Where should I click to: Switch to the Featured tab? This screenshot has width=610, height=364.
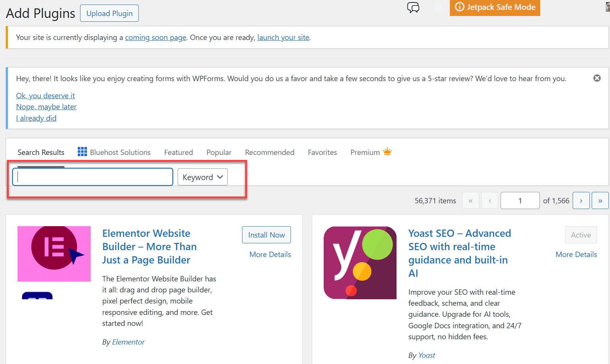pos(178,152)
